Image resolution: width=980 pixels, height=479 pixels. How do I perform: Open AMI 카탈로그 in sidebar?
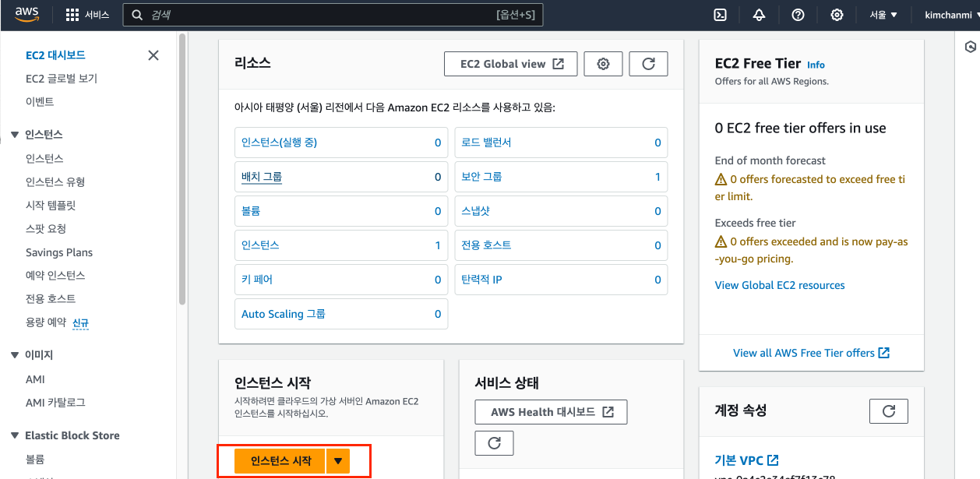click(x=55, y=403)
